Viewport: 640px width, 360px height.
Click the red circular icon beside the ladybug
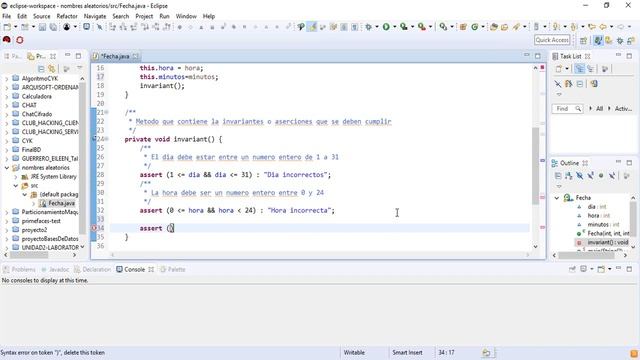(x=20, y=40)
